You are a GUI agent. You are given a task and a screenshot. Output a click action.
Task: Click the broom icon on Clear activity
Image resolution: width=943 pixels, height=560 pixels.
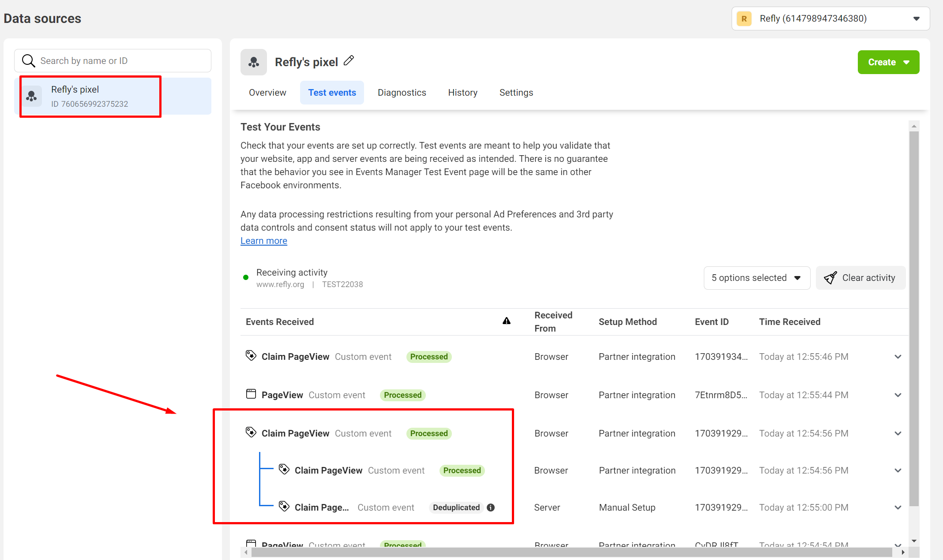point(830,278)
